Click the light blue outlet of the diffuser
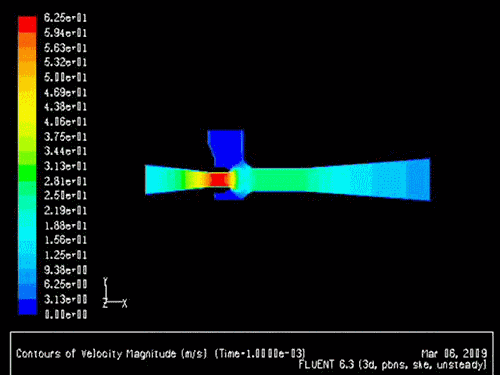Image resolution: width=500 pixels, height=375 pixels. 418,179
